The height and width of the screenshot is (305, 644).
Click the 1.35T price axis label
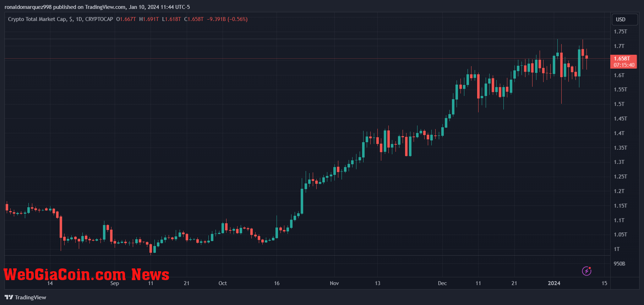[x=621, y=148]
